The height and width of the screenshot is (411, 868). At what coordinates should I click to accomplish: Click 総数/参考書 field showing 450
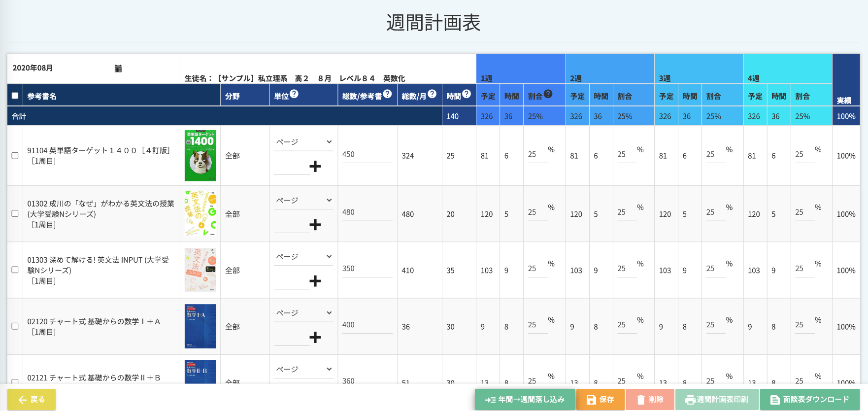[x=367, y=155]
